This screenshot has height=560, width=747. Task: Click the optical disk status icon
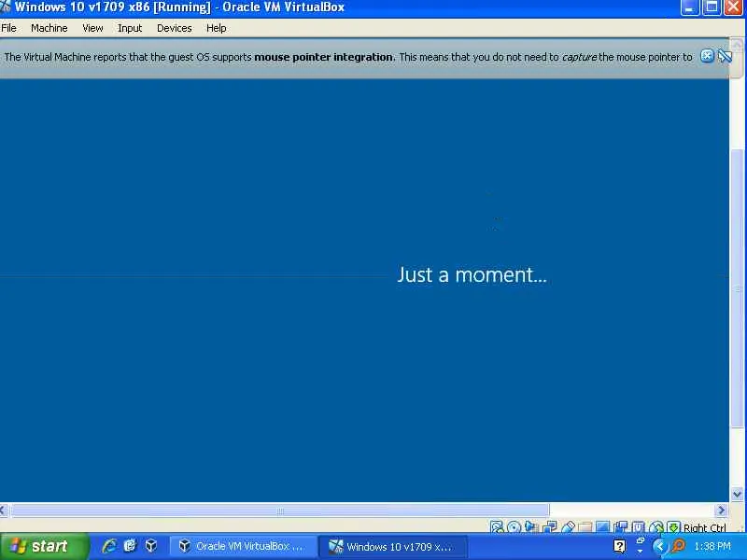point(514,526)
